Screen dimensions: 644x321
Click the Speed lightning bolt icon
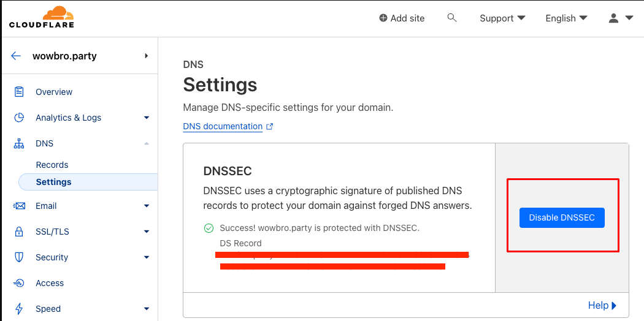coord(19,309)
